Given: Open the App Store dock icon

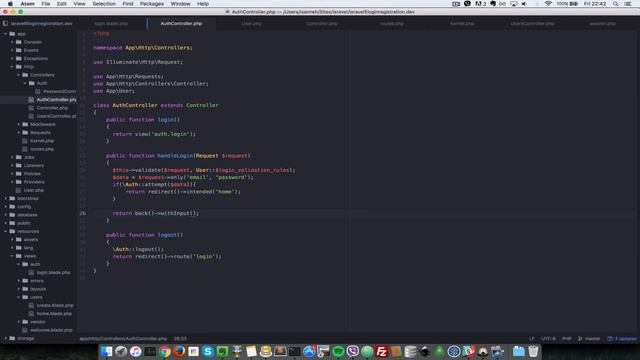Looking at the screenshot, I should click(309, 351).
